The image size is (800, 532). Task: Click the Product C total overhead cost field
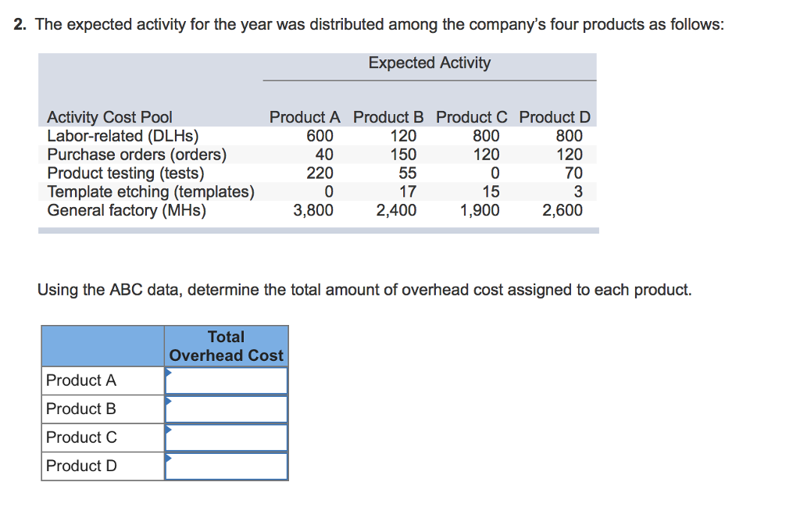227,438
